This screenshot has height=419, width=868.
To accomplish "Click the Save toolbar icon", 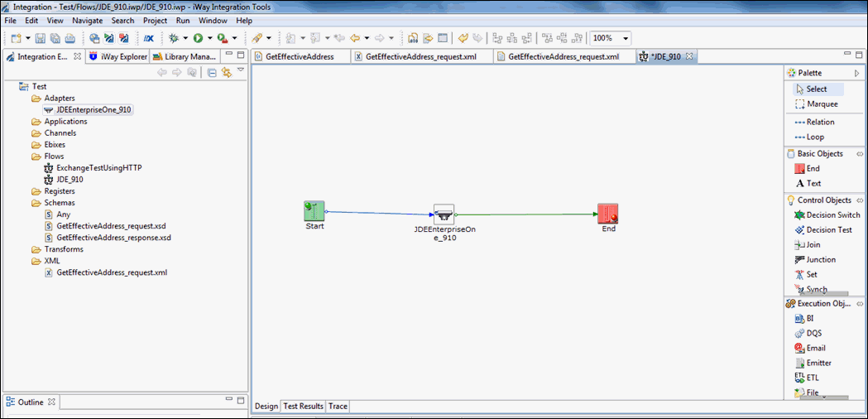I will click(x=41, y=38).
